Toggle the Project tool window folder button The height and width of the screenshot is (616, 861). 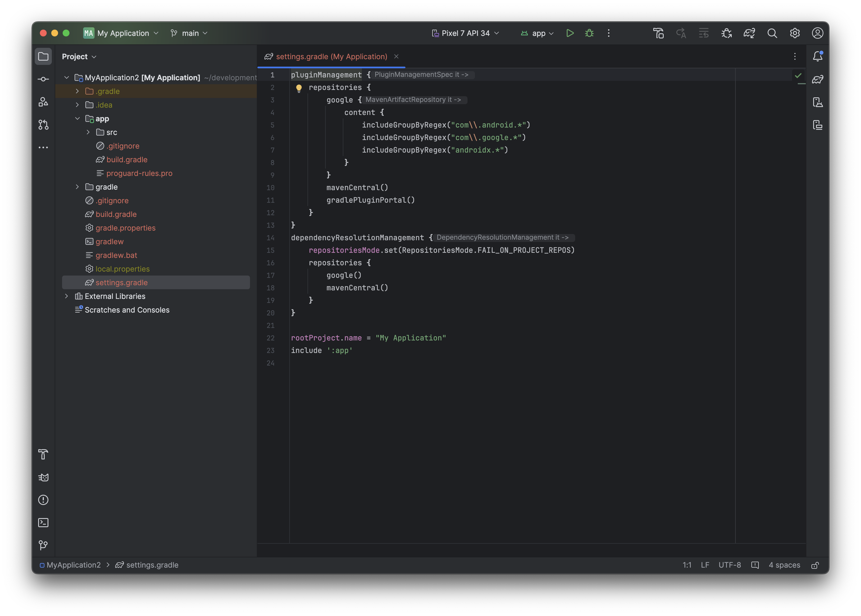(43, 57)
